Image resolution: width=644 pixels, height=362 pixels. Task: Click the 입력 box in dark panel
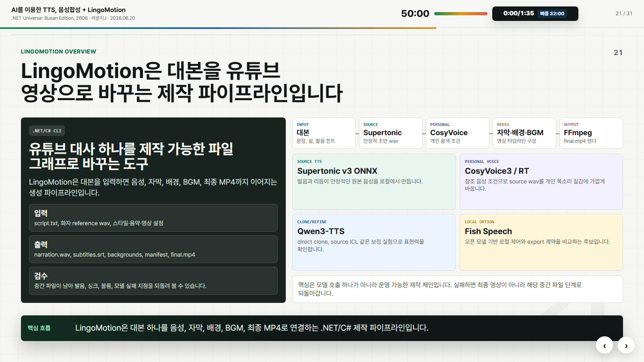(153, 218)
